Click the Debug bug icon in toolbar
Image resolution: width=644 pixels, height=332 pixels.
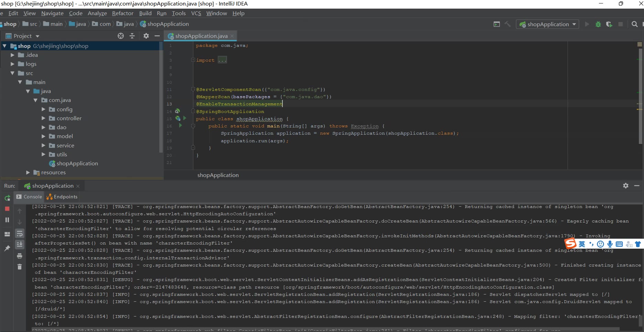click(x=598, y=24)
